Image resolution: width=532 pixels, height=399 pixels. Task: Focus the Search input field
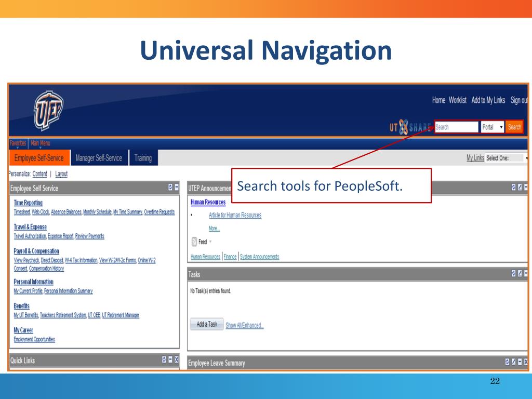coord(456,127)
